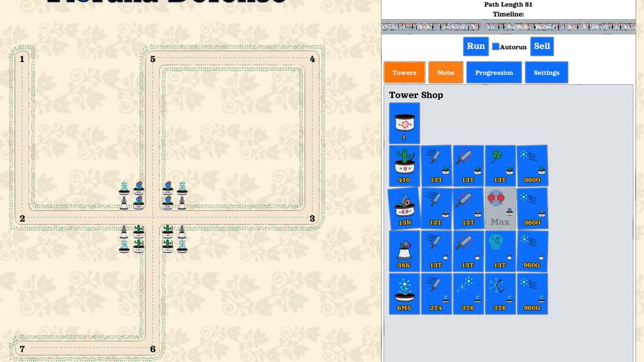Buy the red-spark sword upgrade in the 13K tower row
The image size is (644, 362).
pyautogui.click(x=468, y=208)
